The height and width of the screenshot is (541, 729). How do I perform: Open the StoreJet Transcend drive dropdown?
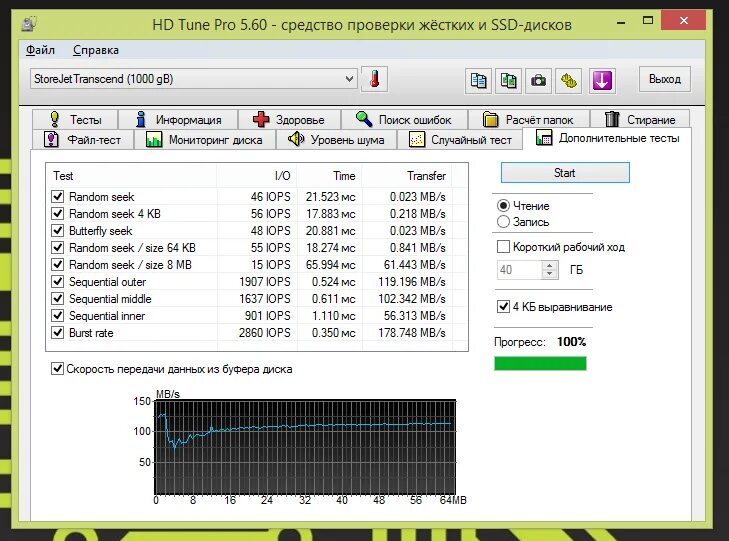(x=194, y=79)
